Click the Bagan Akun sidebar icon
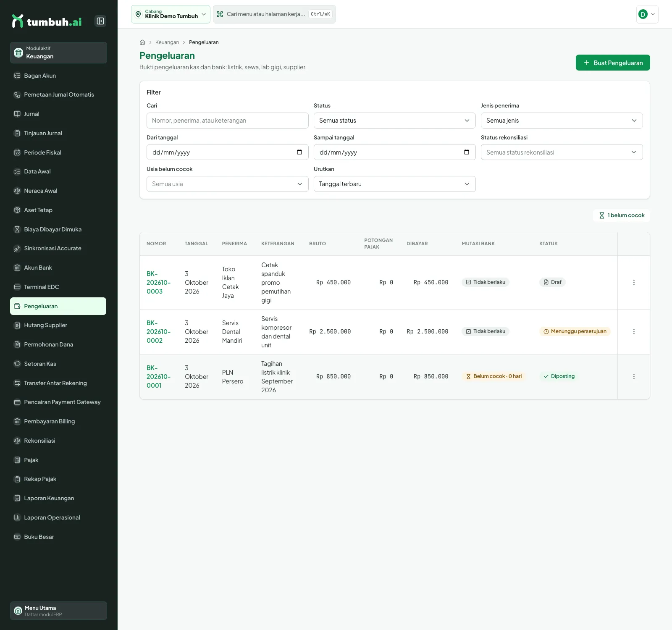The image size is (672, 630). click(17, 76)
